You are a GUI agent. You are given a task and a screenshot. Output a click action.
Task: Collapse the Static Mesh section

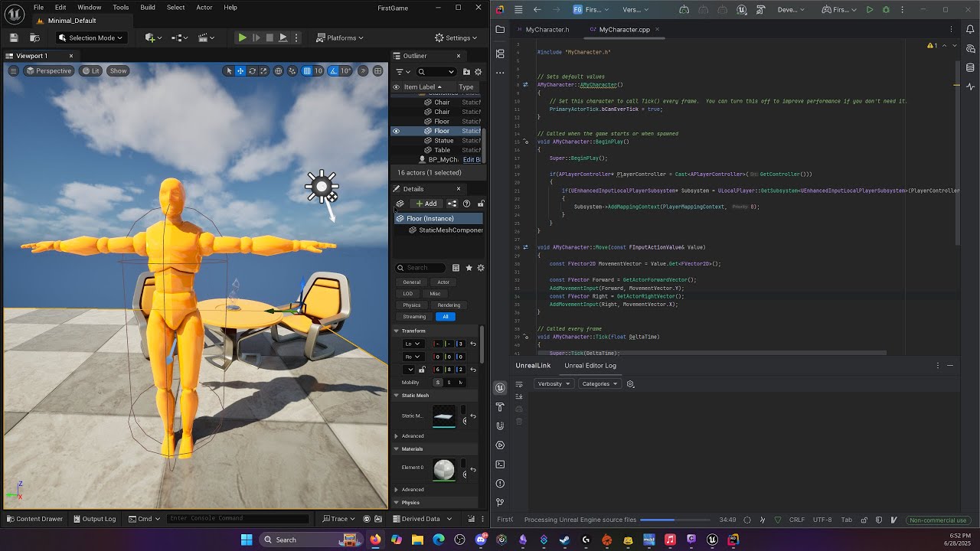click(397, 396)
